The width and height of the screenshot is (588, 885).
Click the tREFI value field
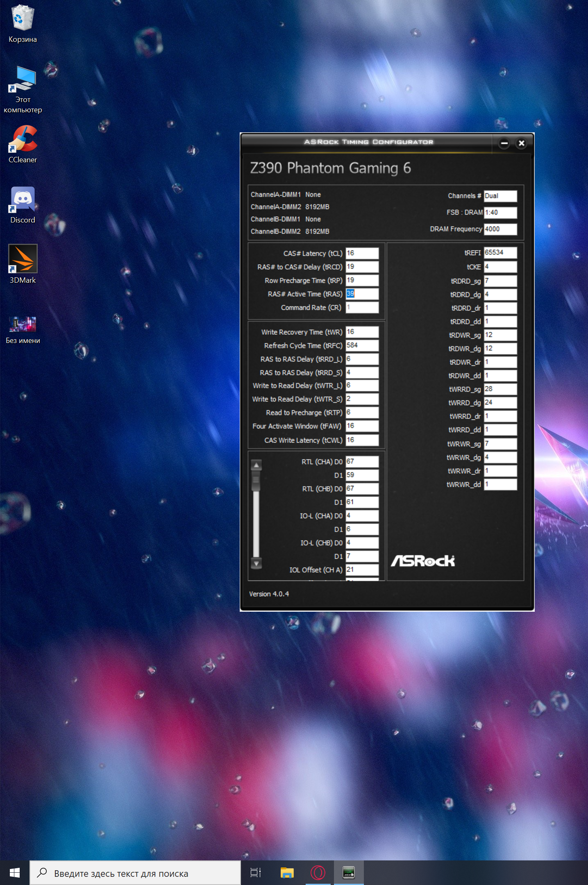point(500,253)
